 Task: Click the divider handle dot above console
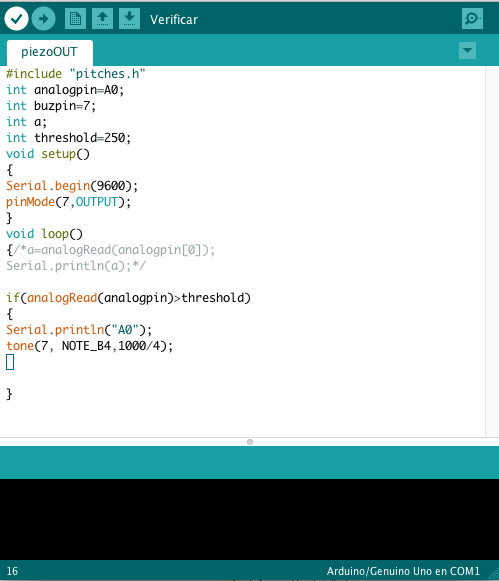pyautogui.click(x=250, y=442)
